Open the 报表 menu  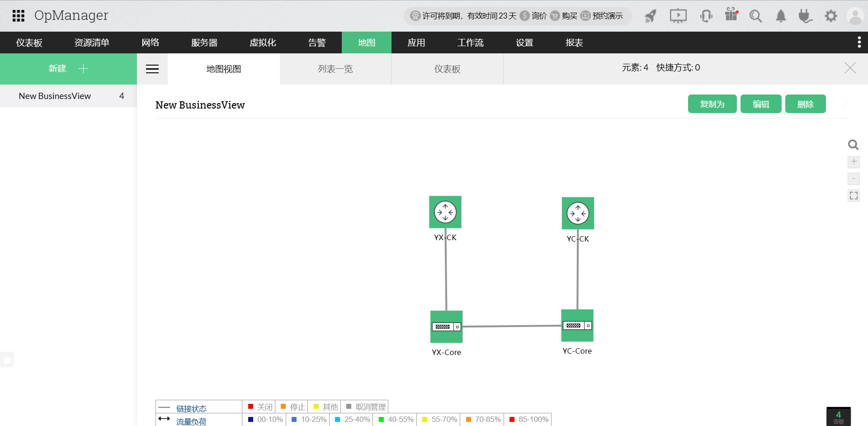(x=574, y=43)
